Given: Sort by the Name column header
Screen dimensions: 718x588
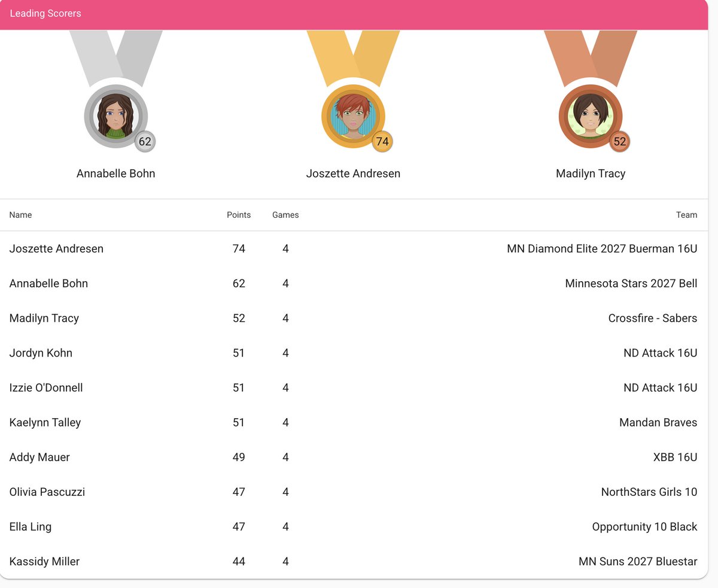Looking at the screenshot, I should (20, 215).
